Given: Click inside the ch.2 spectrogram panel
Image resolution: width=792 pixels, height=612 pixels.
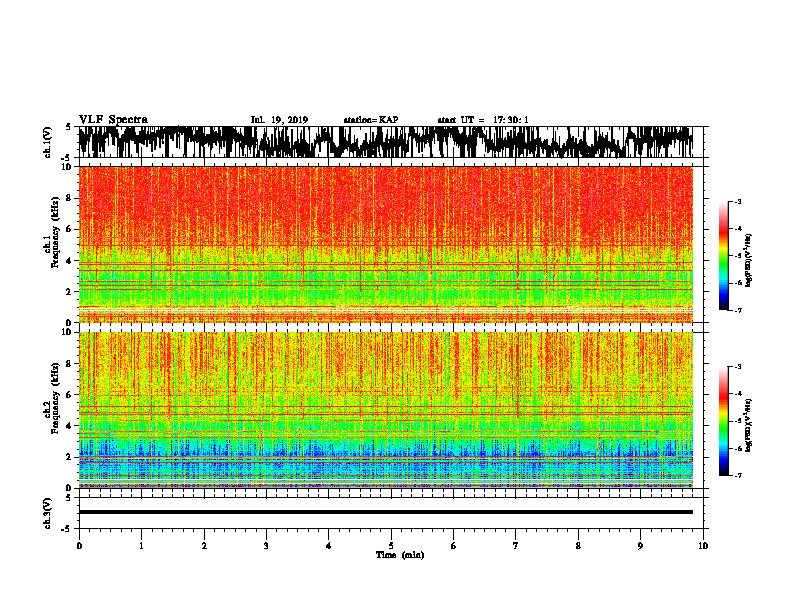Looking at the screenshot, I should click(386, 410).
